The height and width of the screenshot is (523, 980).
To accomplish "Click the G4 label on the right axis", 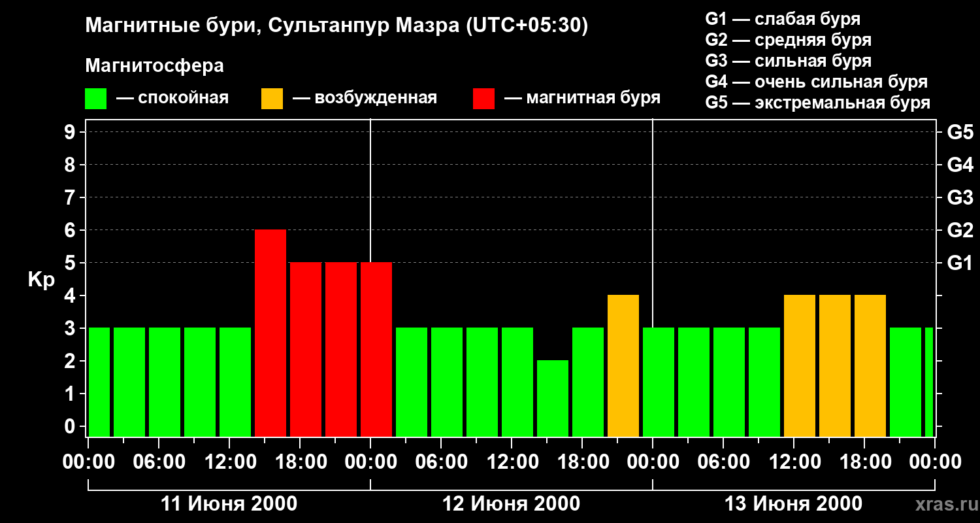I will tap(960, 165).
